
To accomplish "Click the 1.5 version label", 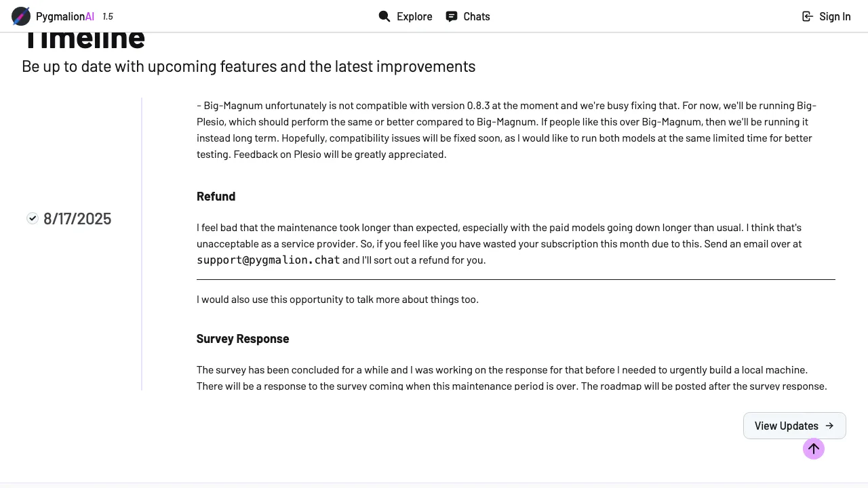I will [x=108, y=16].
